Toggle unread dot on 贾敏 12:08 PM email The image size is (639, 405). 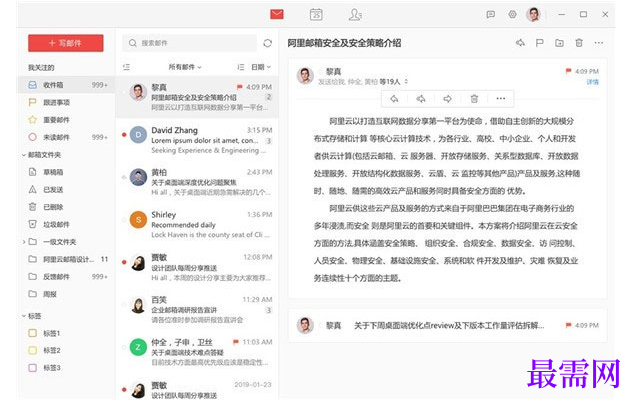[124, 262]
